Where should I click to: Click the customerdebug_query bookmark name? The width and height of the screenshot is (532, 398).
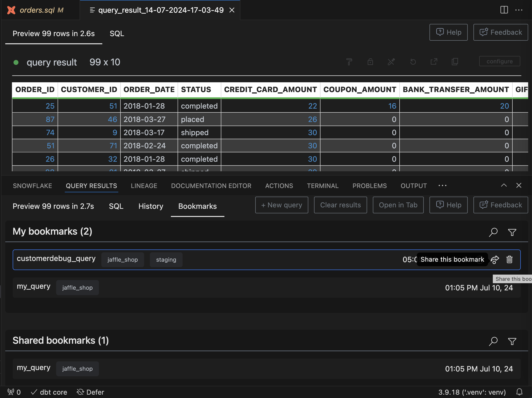[56, 258]
